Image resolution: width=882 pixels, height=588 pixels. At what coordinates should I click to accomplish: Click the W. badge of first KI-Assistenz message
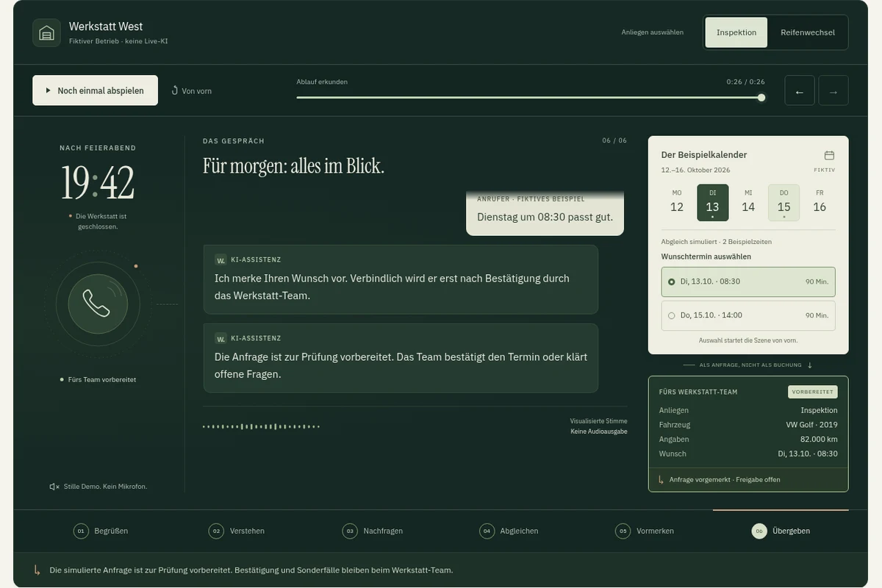click(x=220, y=259)
